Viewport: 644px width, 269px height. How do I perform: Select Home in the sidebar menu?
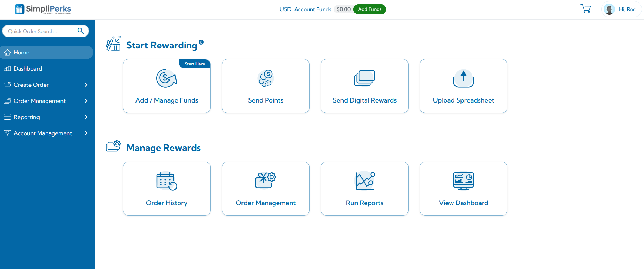[47, 52]
